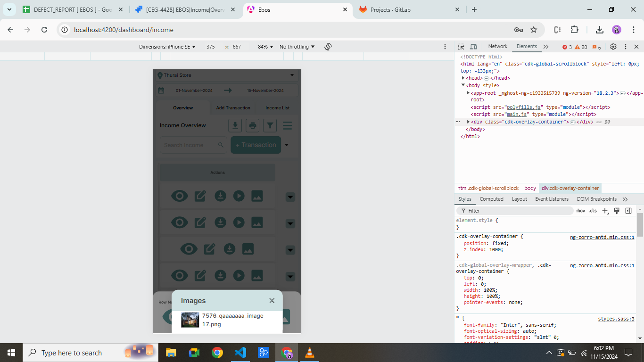Expand the cdk-overlay-container div node

coord(468,122)
